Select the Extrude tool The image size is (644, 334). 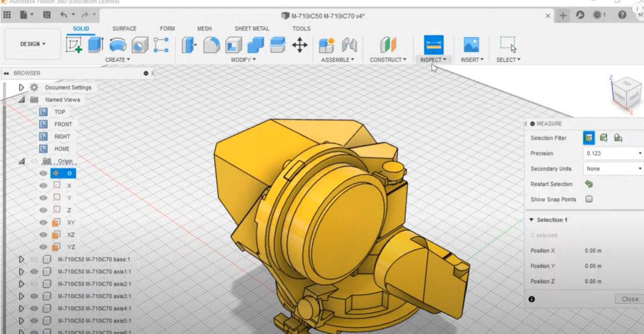[96, 45]
